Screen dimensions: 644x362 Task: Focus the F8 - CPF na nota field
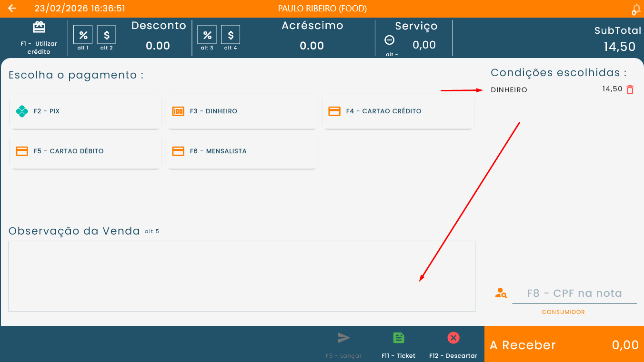tap(574, 294)
